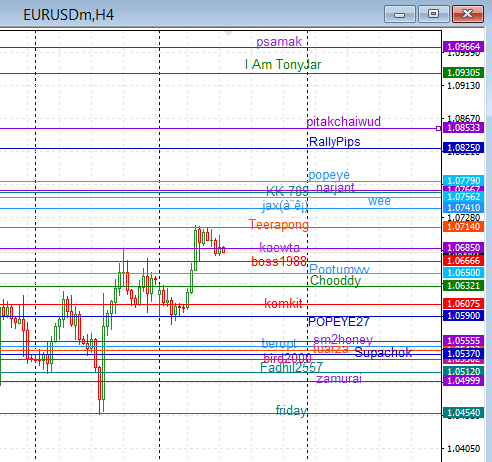
Task: Click the chart shift triangle marker
Action: (x=228, y=34)
